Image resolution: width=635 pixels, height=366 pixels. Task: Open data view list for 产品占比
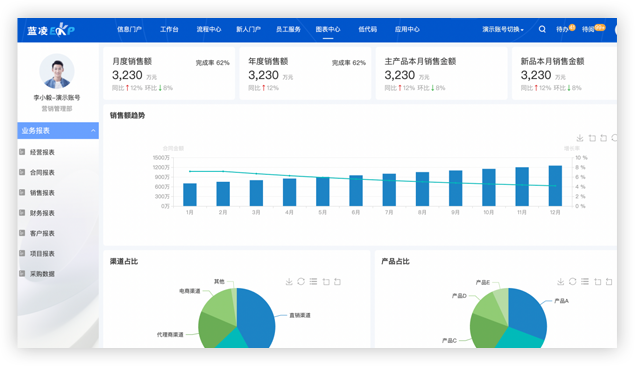pos(585,281)
